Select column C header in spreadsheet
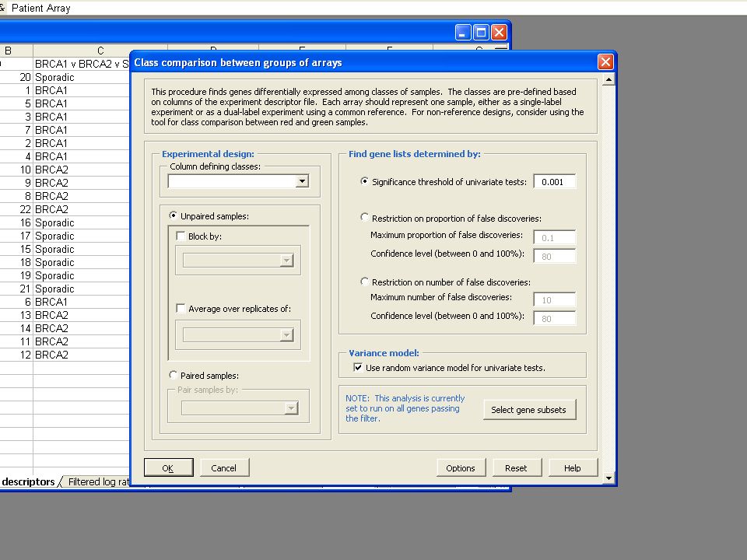 coord(100,51)
